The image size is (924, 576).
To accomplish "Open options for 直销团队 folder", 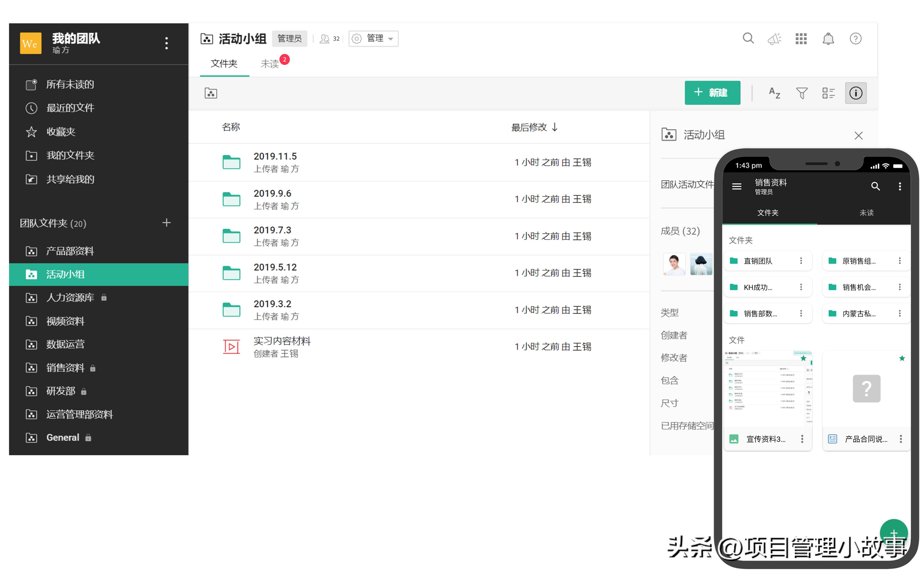I will (801, 261).
